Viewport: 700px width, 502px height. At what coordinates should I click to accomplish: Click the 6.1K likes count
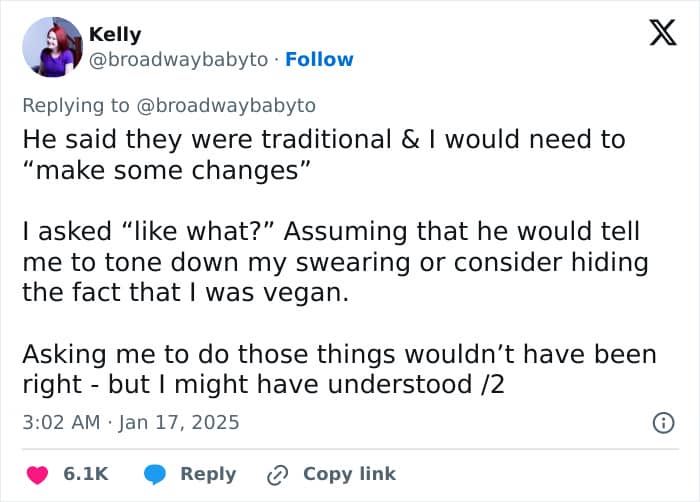86,474
